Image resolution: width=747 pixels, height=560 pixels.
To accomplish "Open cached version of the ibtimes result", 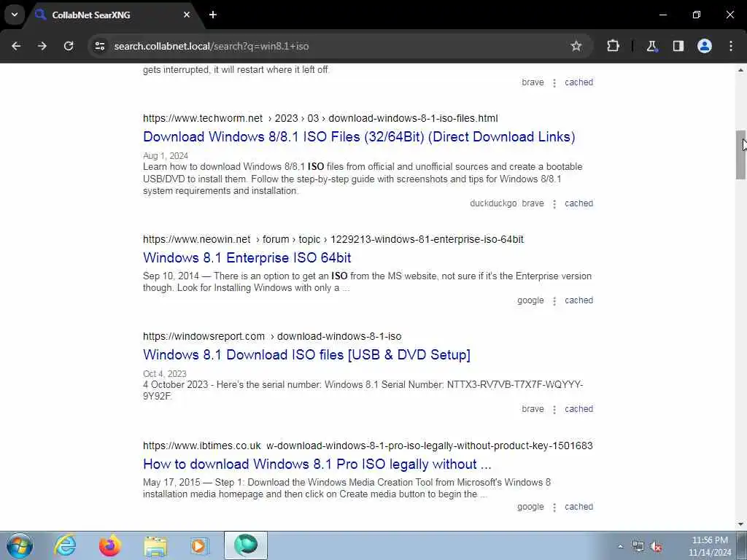I will click(x=578, y=507).
